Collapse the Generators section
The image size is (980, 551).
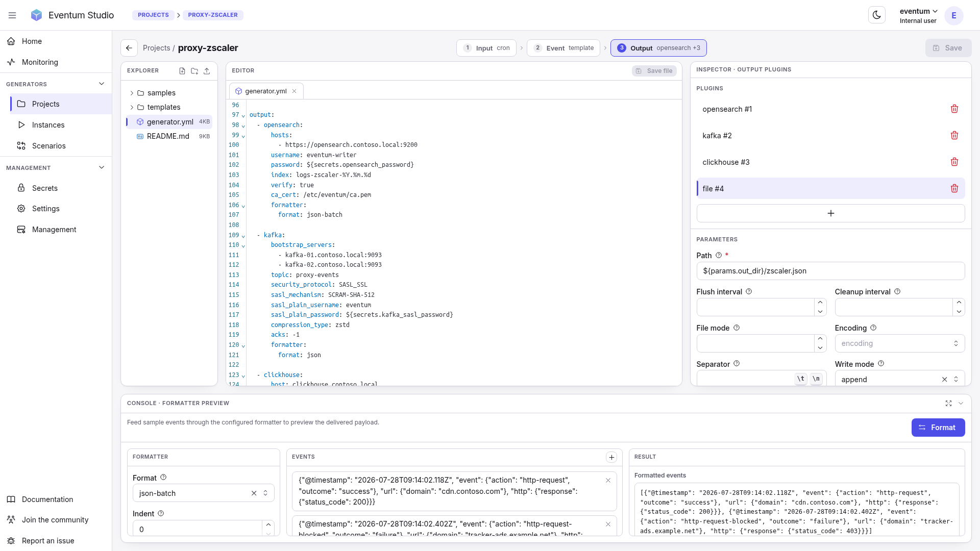[102, 84]
